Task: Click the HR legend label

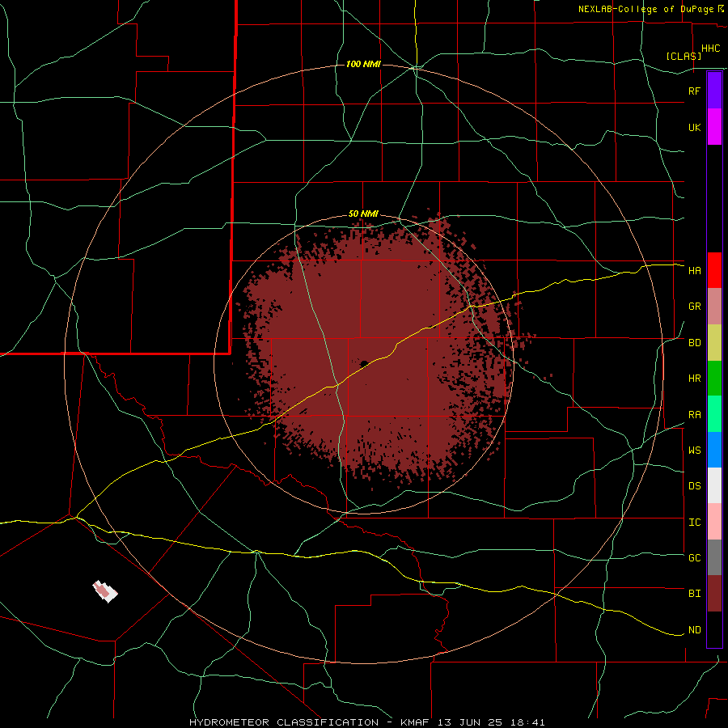Action: (694, 379)
